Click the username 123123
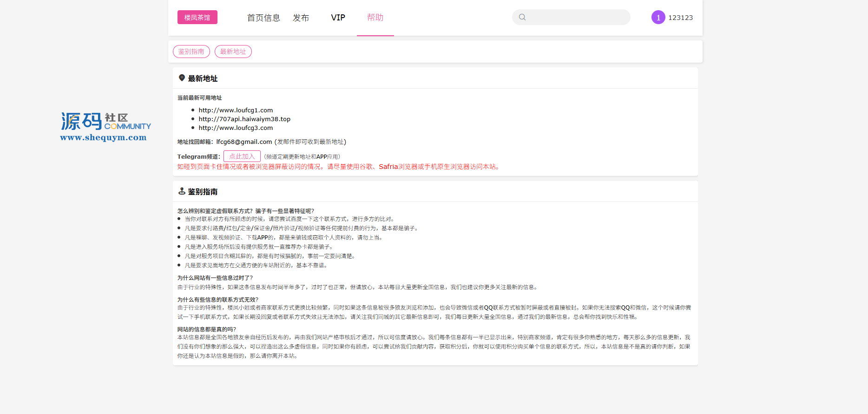Screen dimensions: 868x414 tap(680, 18)
